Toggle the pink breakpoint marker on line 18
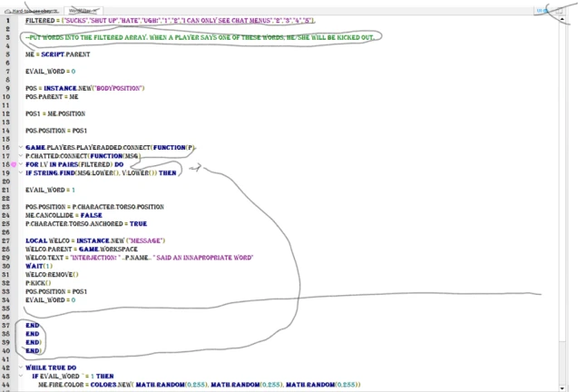The height and width of the screenshot is (392, 578). (13, 164)
